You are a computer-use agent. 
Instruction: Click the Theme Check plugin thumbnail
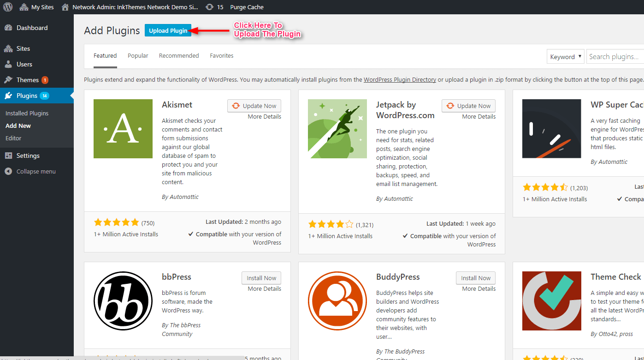pyautogui.click(x=552, y=301)
